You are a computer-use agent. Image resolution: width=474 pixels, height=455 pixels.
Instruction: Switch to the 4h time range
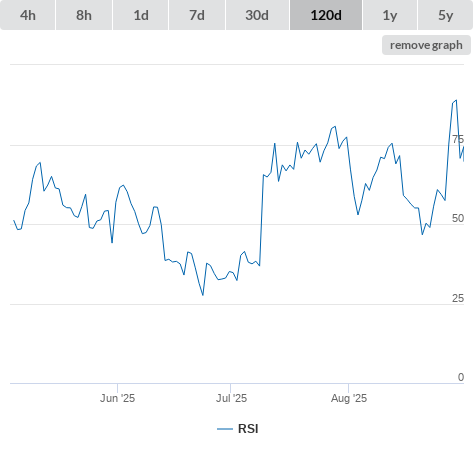click(x=28, y=15)
